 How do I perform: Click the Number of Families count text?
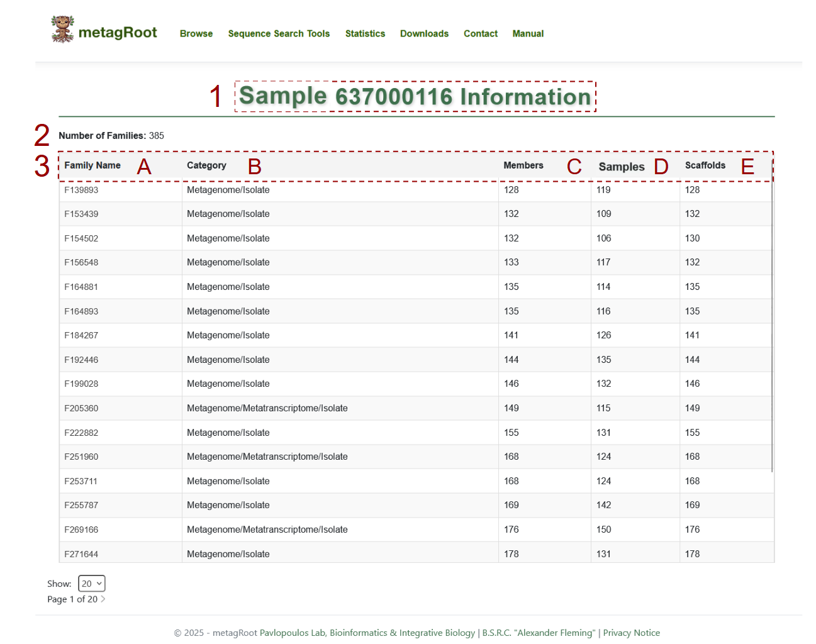111,136
